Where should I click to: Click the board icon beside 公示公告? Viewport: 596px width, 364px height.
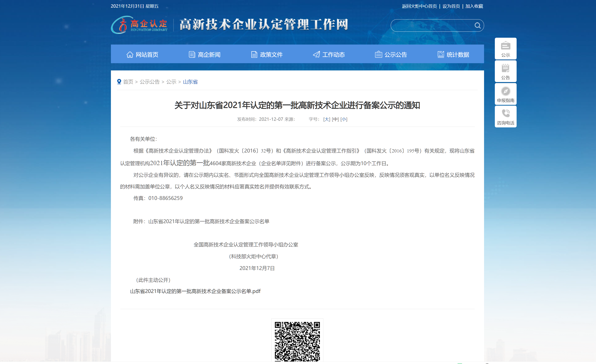click(x=378, y=55)
